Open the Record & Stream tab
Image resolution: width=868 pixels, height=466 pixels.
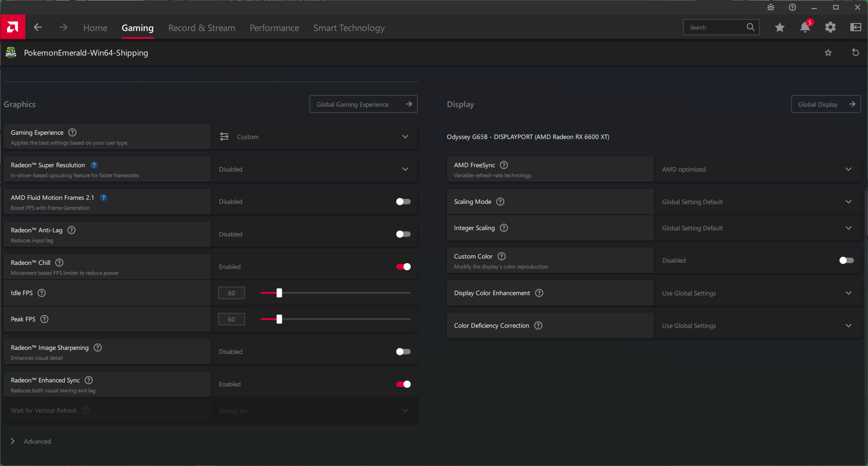click(202, 28)
